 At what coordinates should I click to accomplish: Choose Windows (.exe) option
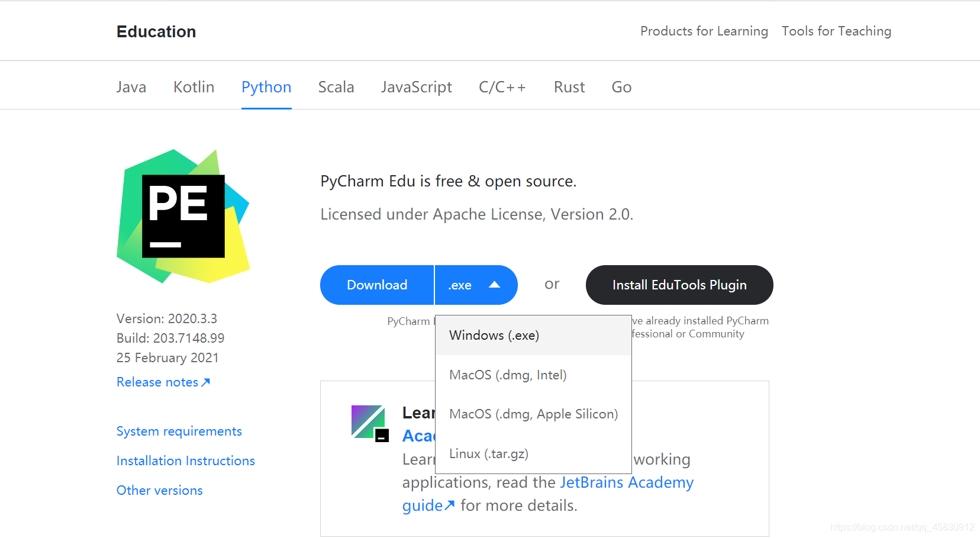(533, 335)
